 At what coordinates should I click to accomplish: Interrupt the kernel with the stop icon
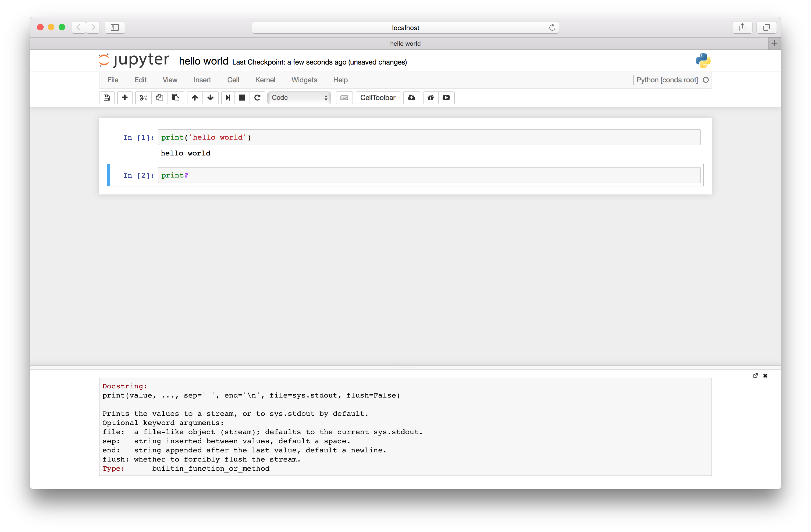tap(242, 98)
